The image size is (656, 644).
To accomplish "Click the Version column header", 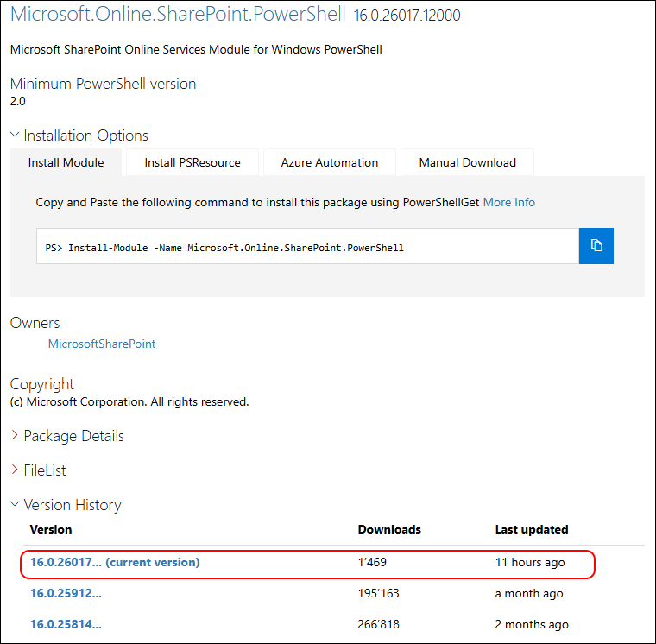I will (51, 529).
